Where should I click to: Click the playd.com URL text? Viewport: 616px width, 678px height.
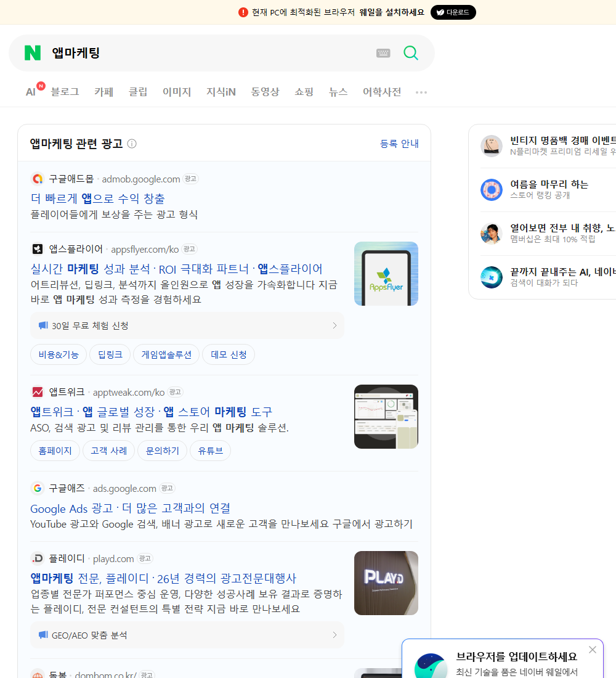click(x=113, y=558)
